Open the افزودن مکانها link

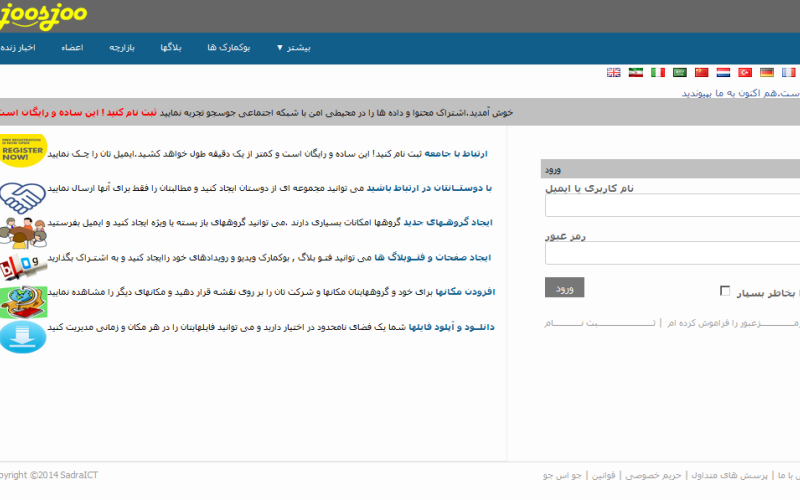(465, 292)
